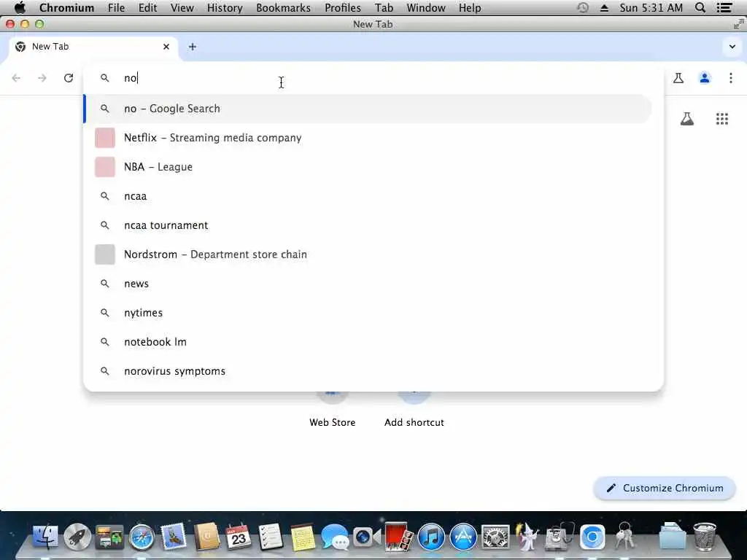The height and width of the screenshot is (560, 747).
Task: Click the address bar input containing 'no'
Action: [x=373, y=77]
